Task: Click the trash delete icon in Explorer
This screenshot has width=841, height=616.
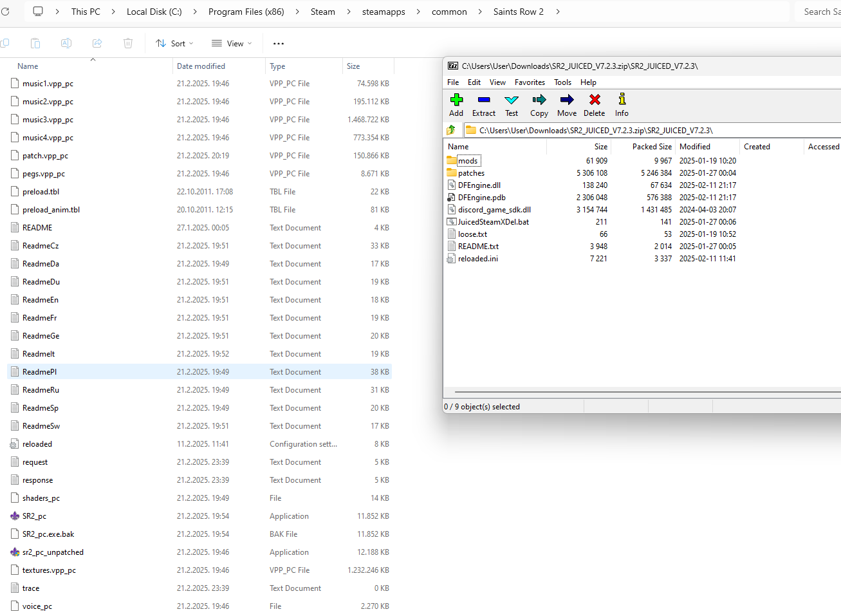Action: point(128,43)
